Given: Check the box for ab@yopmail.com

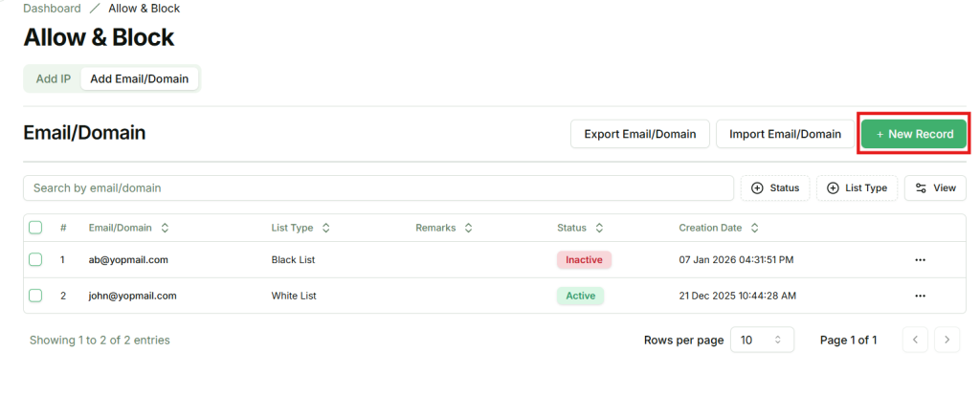Looking at the screenshot, I should coord(35,259).
